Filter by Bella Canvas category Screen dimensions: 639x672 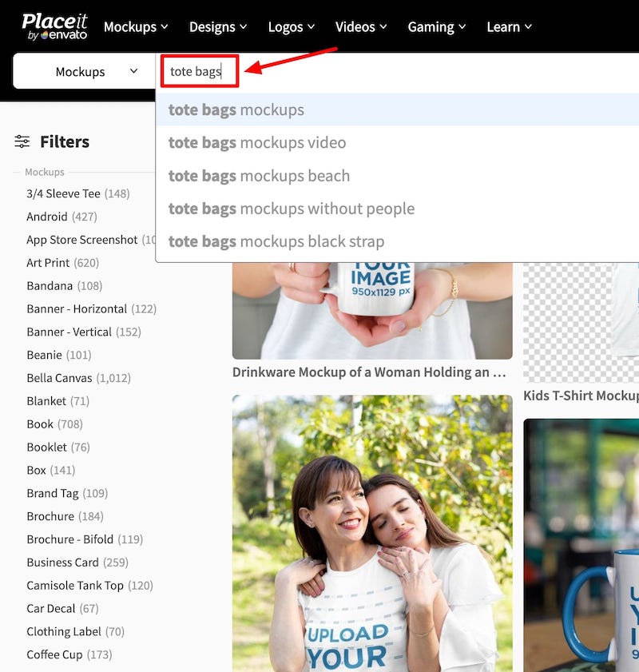[59, 378]
